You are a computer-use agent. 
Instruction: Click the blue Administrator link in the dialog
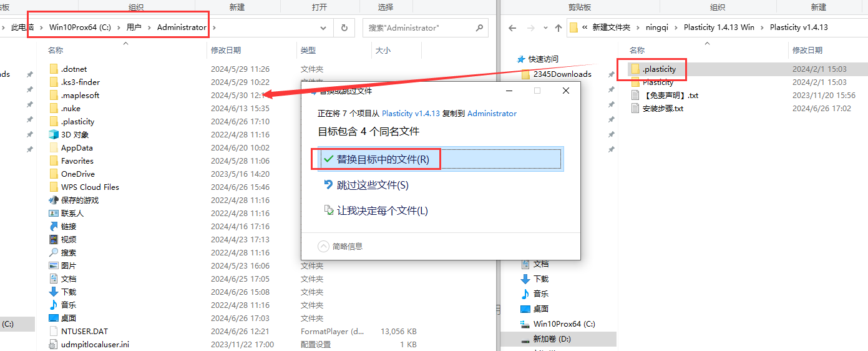tap(492, 114)
